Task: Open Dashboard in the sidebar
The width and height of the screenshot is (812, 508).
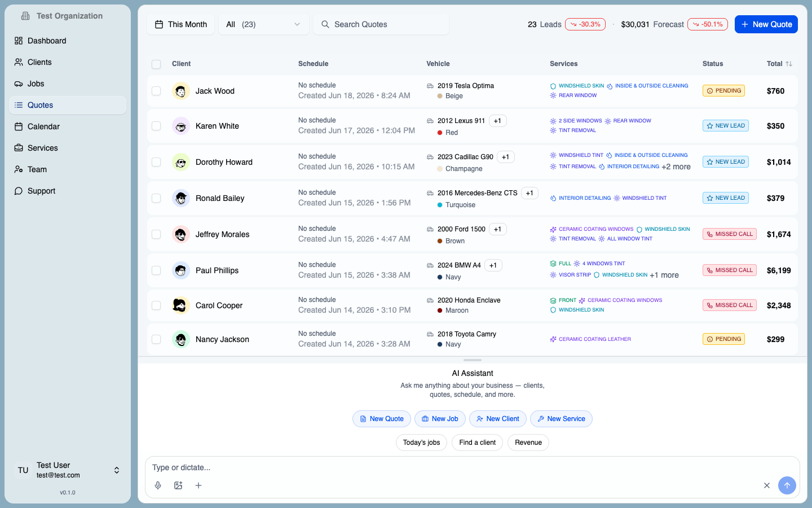Action: click(x=68, y=41)
